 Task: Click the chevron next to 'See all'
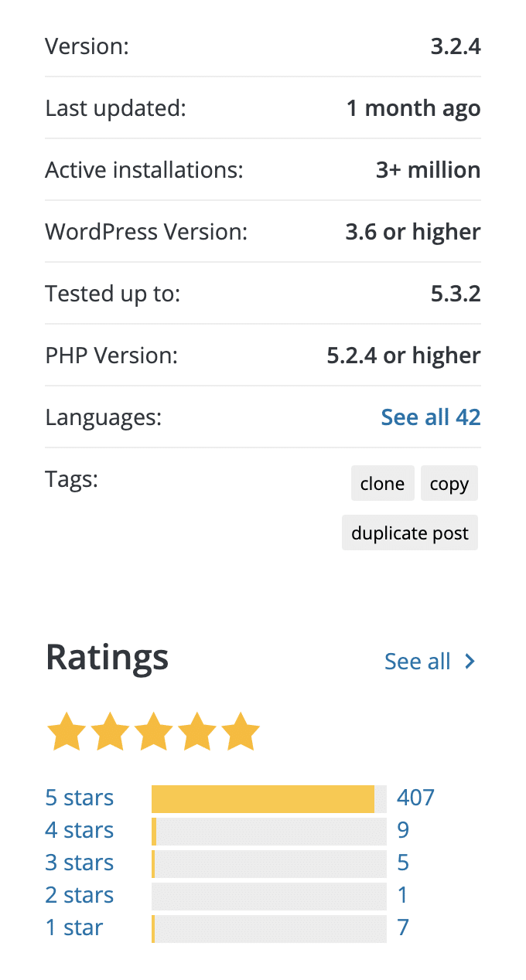470,662
